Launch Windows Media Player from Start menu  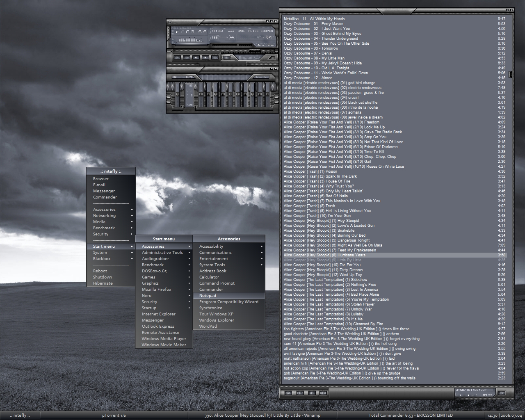click(x=164, y=339)
